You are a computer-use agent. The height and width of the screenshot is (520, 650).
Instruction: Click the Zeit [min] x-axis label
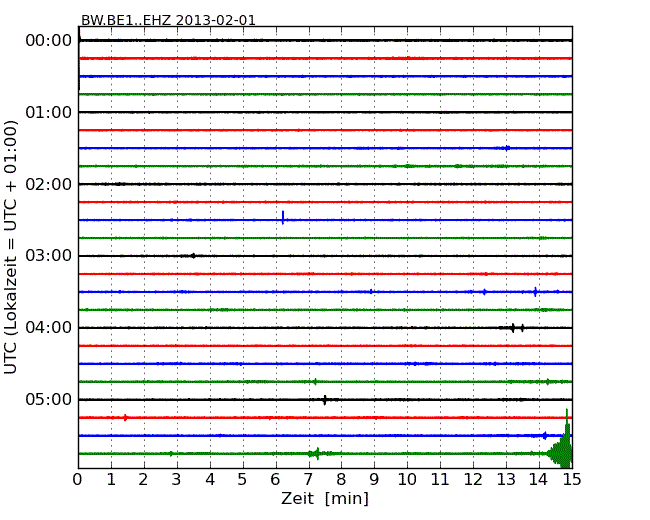pos(325,498)
